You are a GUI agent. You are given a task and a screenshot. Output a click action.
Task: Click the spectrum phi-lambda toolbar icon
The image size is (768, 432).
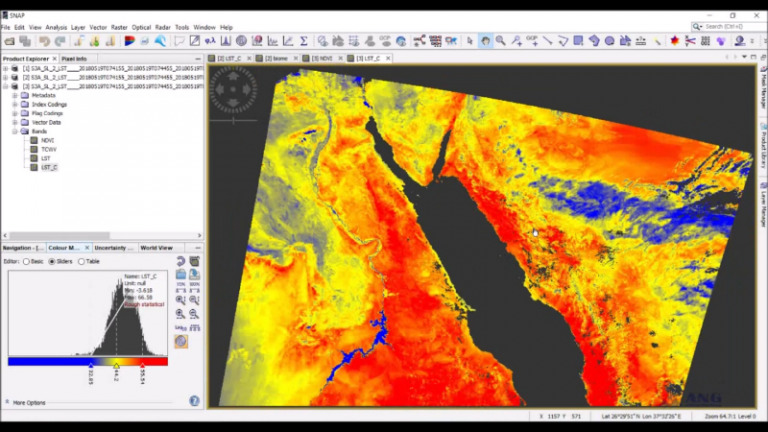tap(210, 41)
